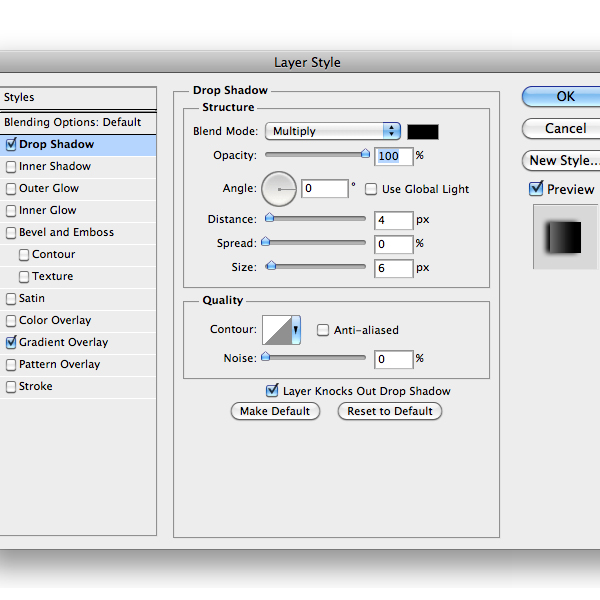This screenshot has width=600, height=600.
Task: Click the Spread value field
Action: (x=394, y=245)
